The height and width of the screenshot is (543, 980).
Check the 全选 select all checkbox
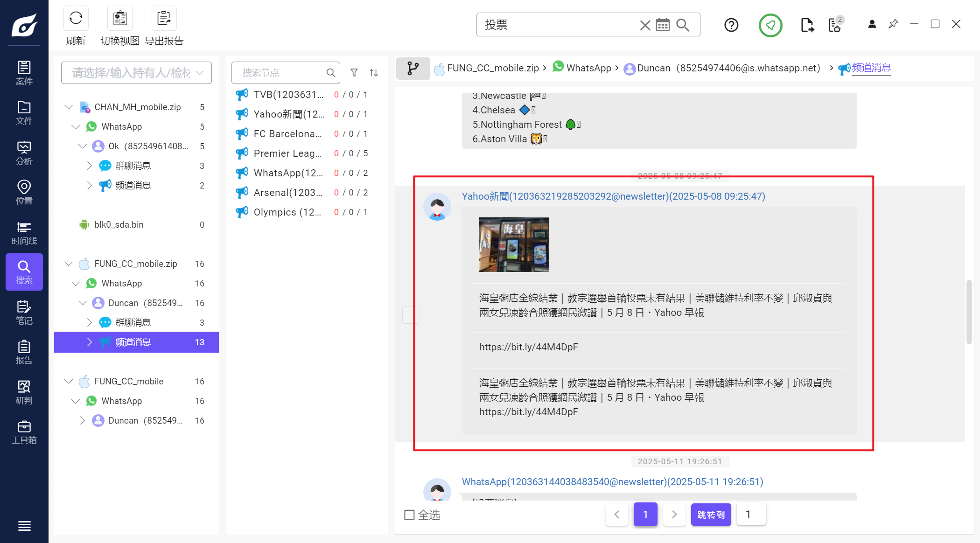tap(409, 515)
